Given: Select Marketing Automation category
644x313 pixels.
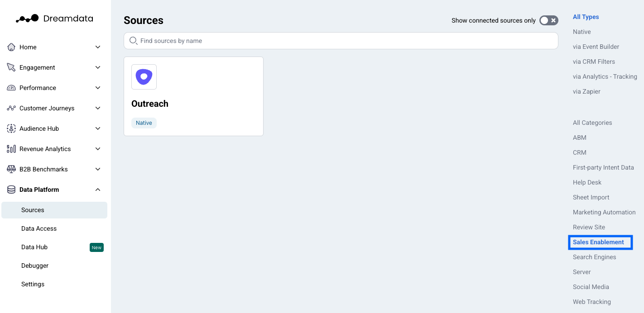Looking at the screenshot, I should (604, 212).
